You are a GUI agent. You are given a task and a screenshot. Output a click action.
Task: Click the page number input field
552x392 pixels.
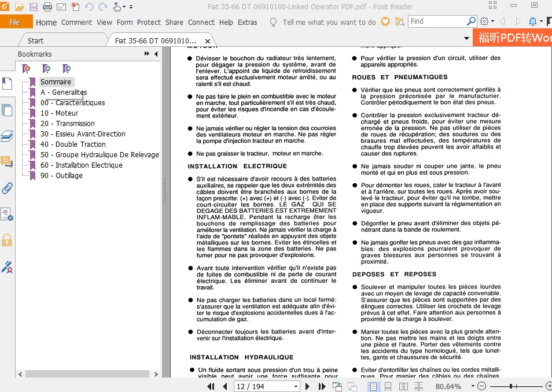pos(260,386)
